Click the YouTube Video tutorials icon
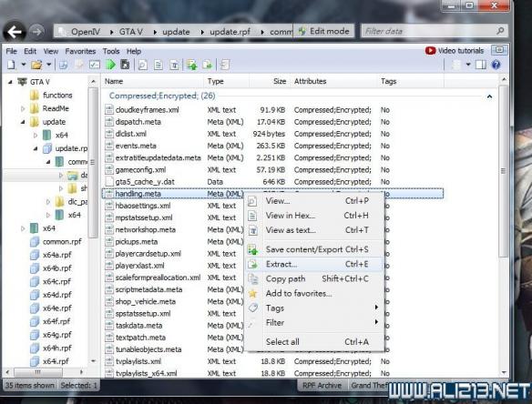This screenshot has height=404, width=532. [x=430, y=51]
